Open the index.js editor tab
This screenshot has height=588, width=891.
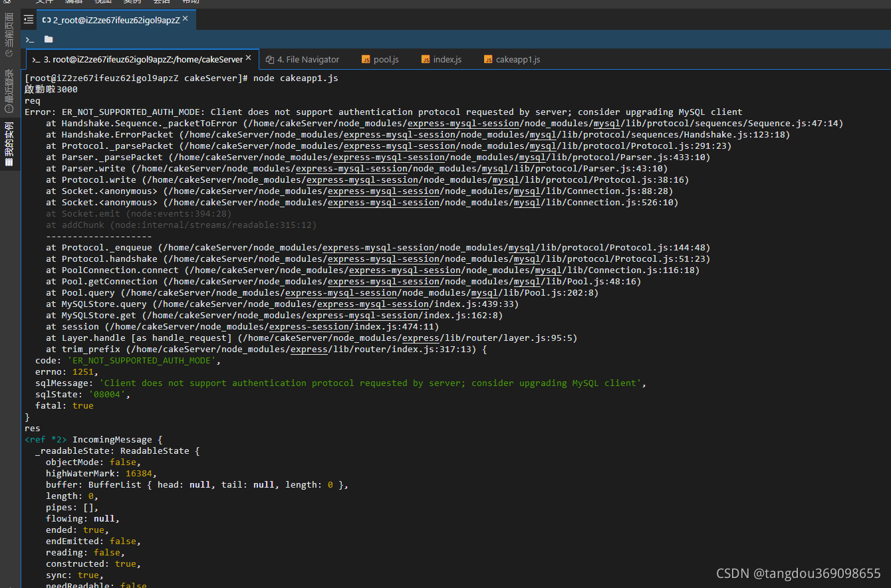coord(442,59)
